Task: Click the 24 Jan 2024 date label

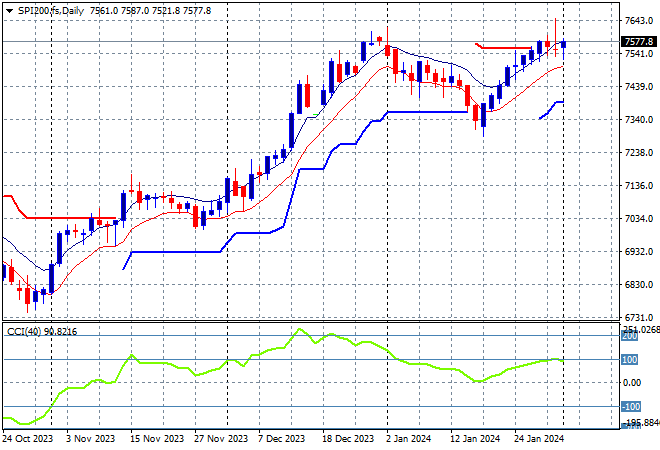Action: [538, 439]
